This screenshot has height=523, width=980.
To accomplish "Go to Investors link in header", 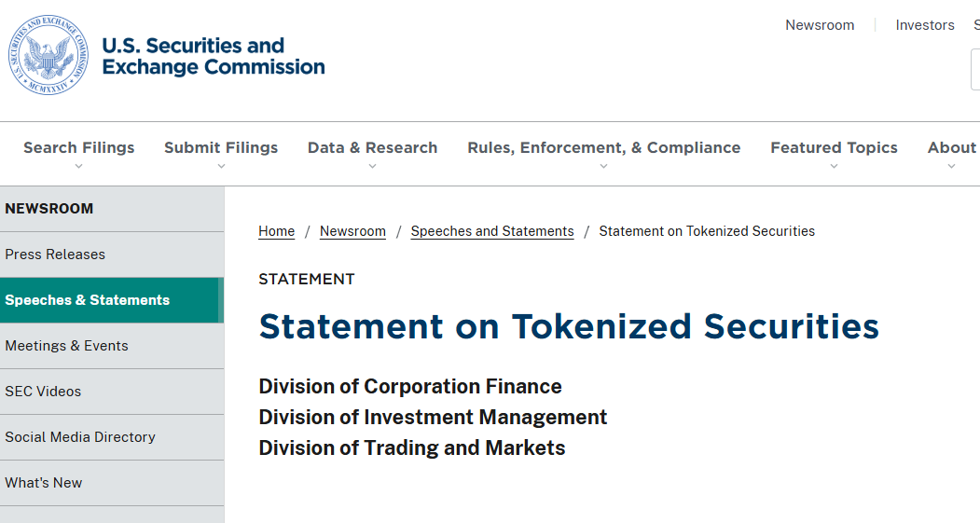I will (925, 25).
